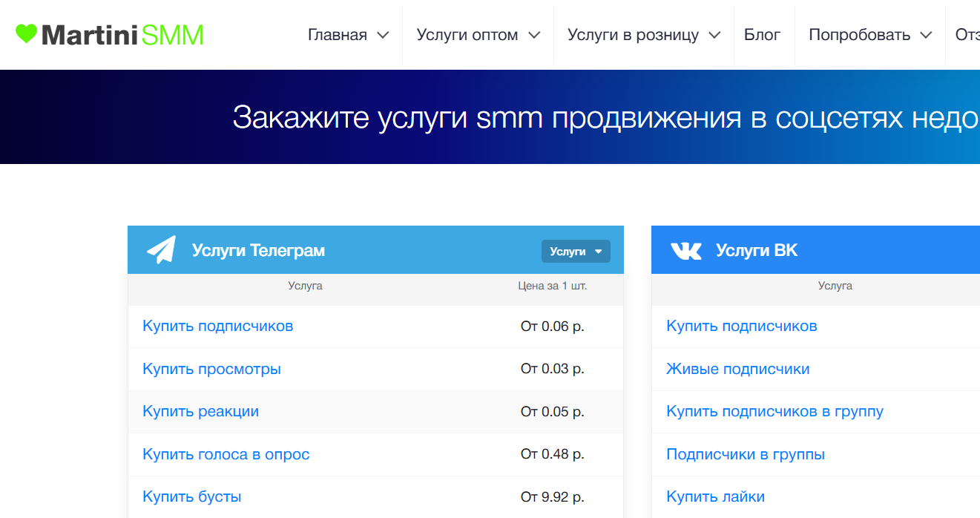This screenshot has width=980, height=518.
Task: Open Купить бусты link
Action: click(192, 496)
